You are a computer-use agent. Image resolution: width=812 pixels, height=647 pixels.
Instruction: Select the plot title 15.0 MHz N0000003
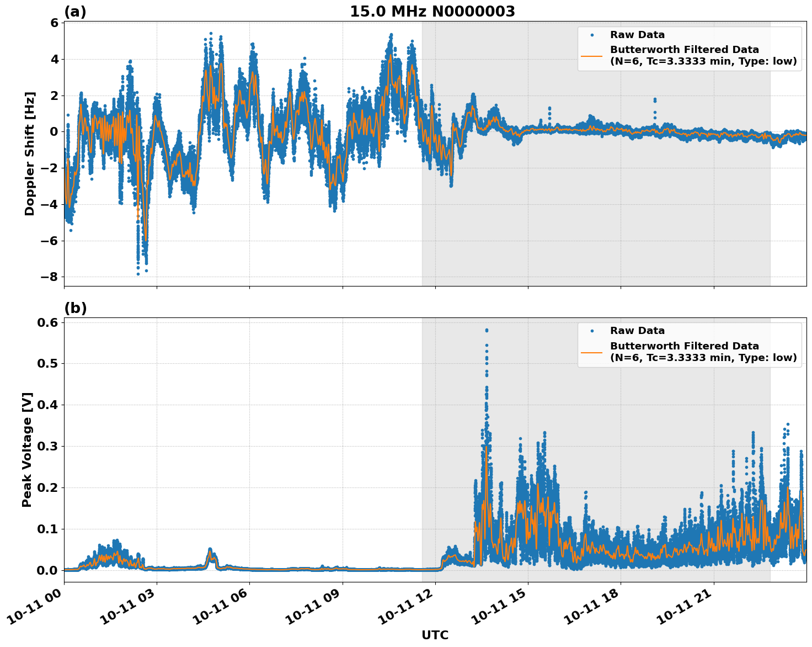(434, 11)
